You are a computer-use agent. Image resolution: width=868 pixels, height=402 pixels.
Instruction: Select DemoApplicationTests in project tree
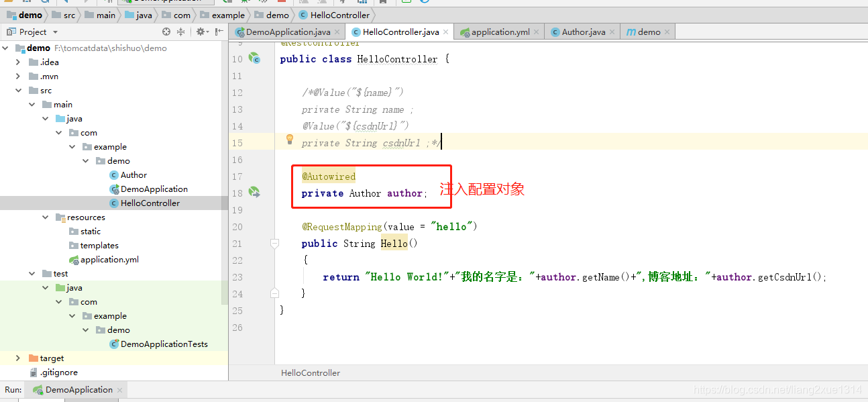pos(164,344)
